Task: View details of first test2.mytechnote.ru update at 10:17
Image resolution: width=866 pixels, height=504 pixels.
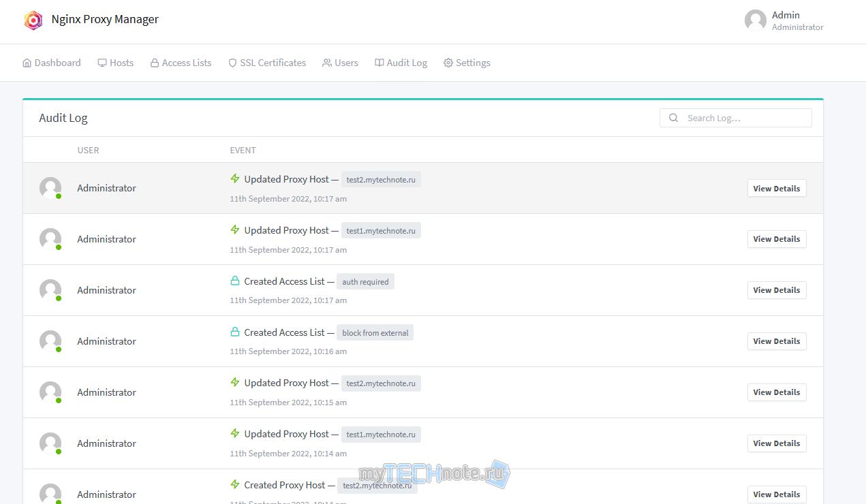Action: coord(777,189)
